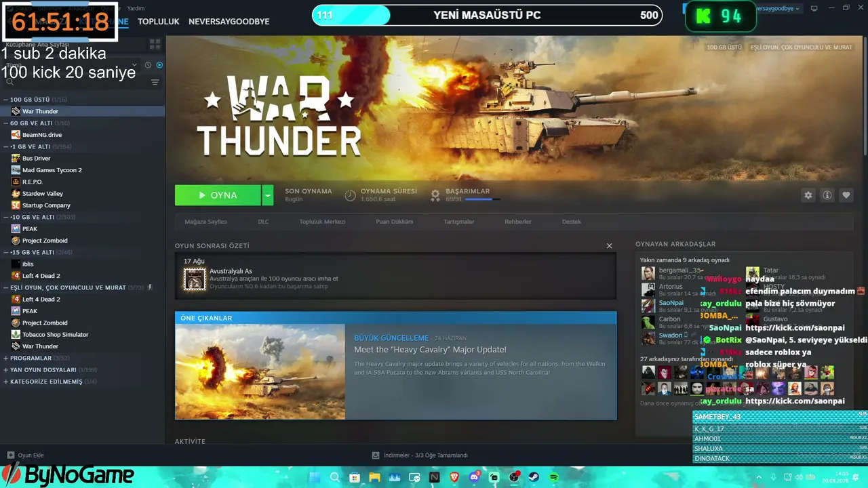Click the library search magnifier icon
Viewport: 868px width, 488px height.
click(9, 82)
